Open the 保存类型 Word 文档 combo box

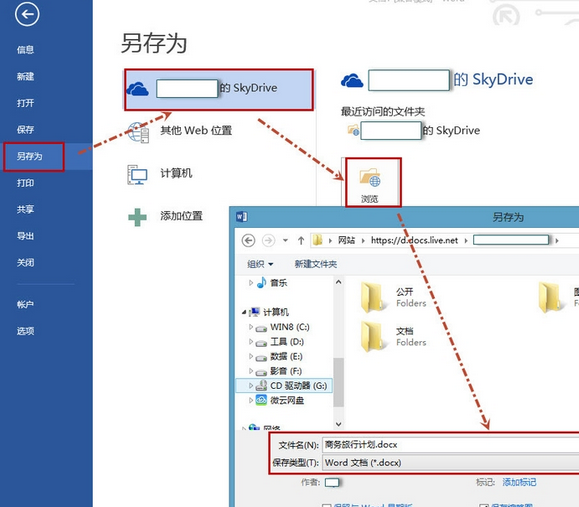pyautogui.click(x=450, y=463)
